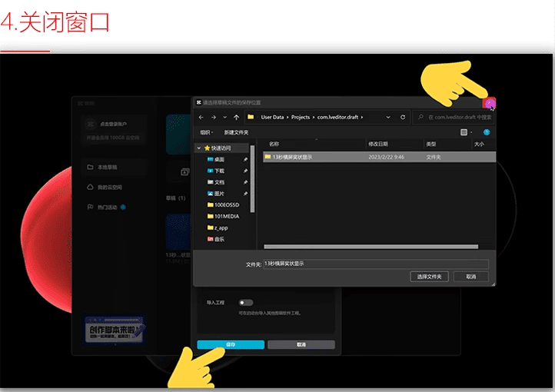Open the help icon in the file dialog
This screenshot has height=392, width=555.
[x=487, y=132]
